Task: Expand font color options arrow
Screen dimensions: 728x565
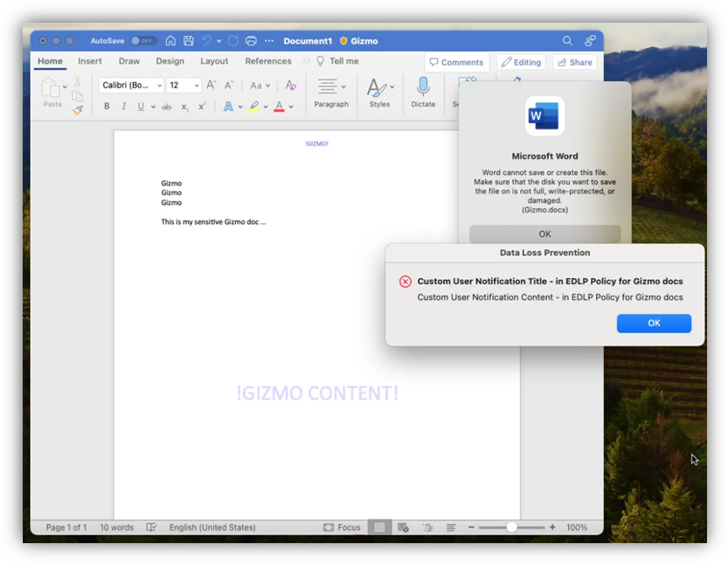Action: (291, 107)
